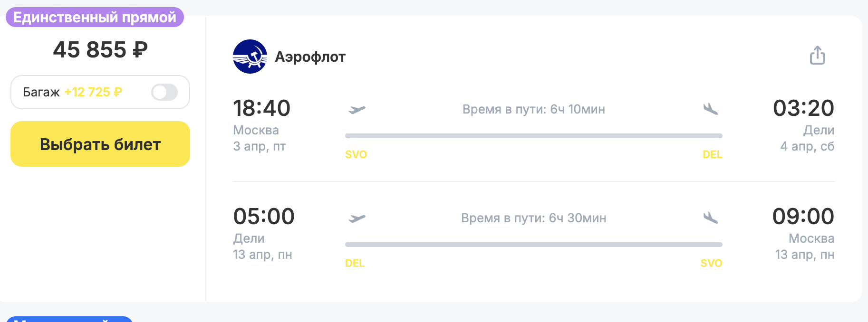The height and width of the screenshot is (322, 868).
Task: Click the DEL arrival code on the outbound flight
Action: (712, 154)
